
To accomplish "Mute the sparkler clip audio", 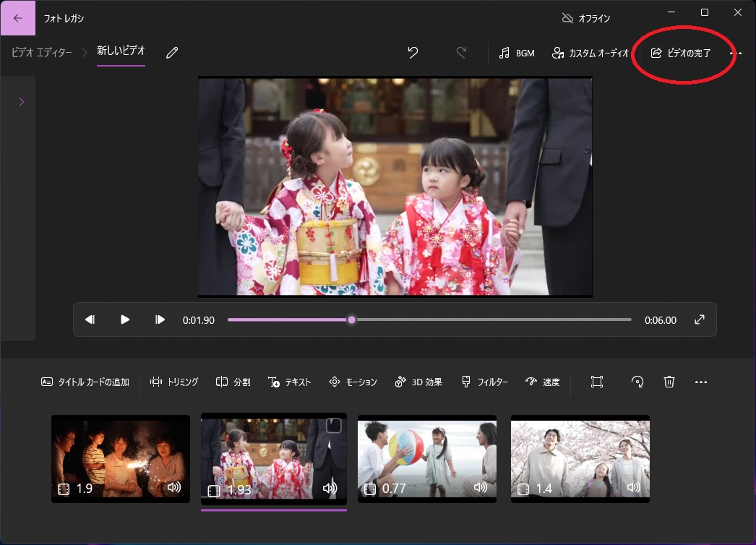I will tap(174, 488).
